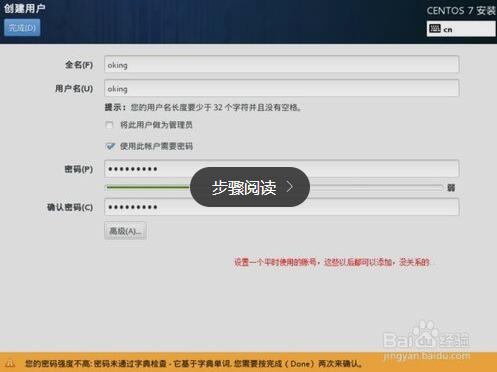Click the warning triangle icon in orange bar
Image resolution: width=497 pixels, height=372 pixels.
click(10, 363)
